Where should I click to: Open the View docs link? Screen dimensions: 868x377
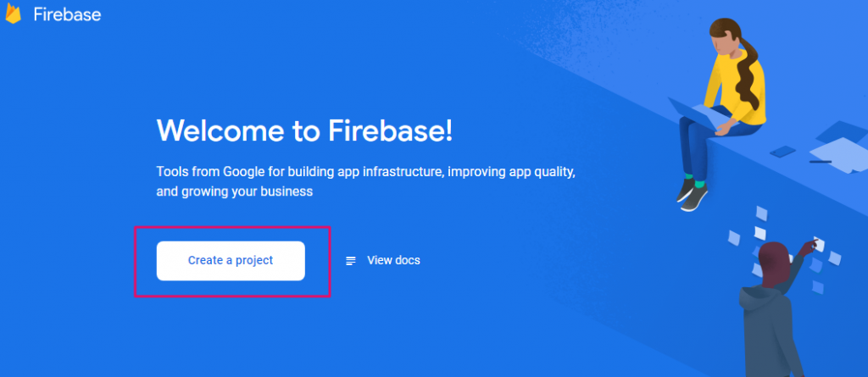[x=393, y=260]
